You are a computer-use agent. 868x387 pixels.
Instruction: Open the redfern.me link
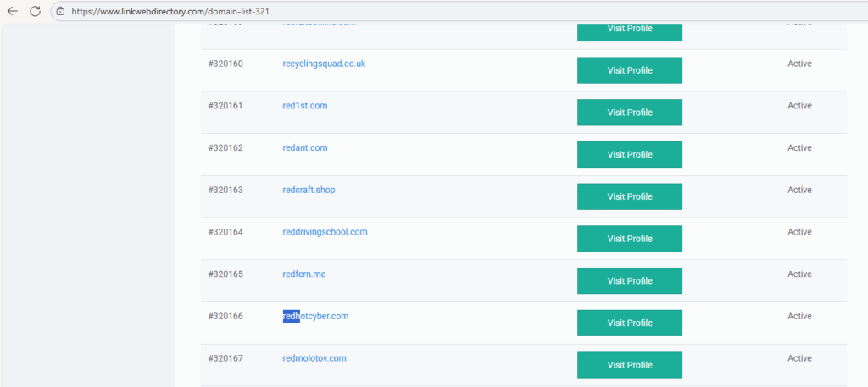click(304, 274)
